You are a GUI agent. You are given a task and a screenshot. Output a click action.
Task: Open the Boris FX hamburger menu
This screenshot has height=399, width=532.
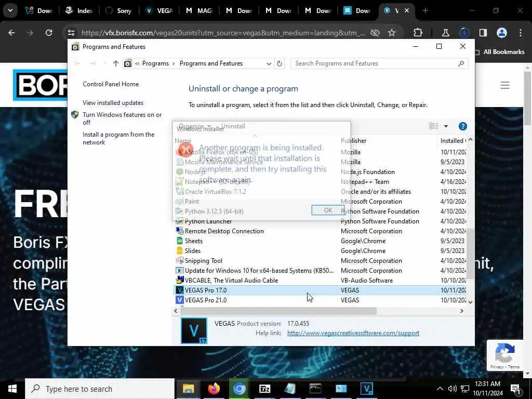click(x=505, y=85)
